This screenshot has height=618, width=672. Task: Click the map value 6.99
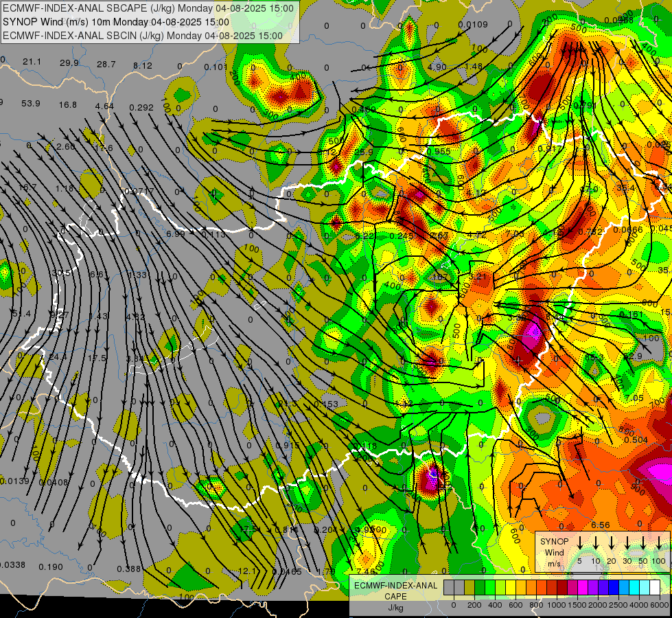tap(175, 233)
